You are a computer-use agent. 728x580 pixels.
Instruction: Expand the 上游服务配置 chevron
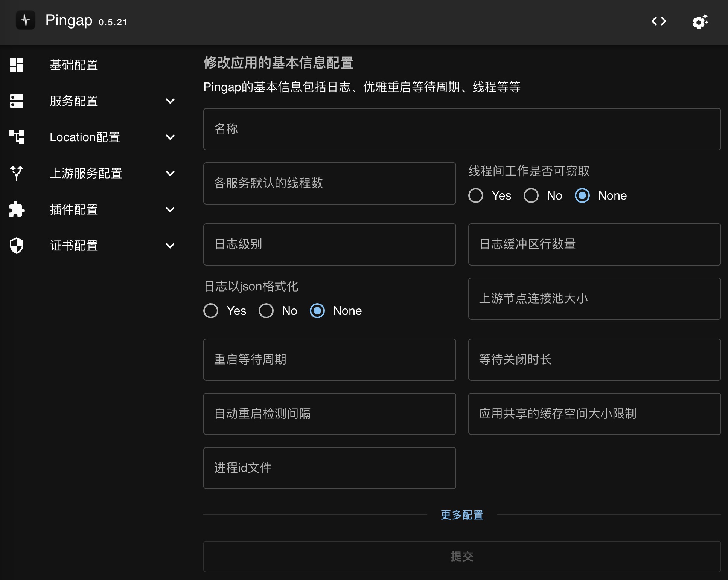pos(170,173)
